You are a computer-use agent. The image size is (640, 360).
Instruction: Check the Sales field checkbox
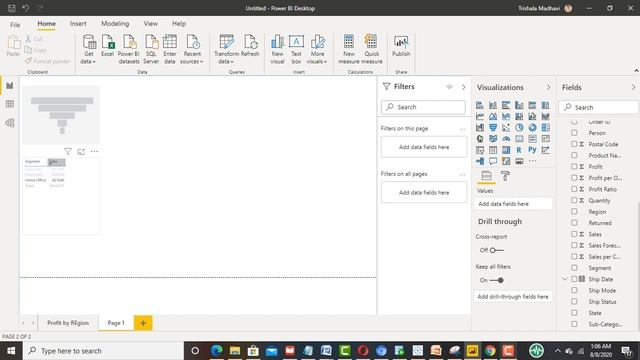(574, 234)
